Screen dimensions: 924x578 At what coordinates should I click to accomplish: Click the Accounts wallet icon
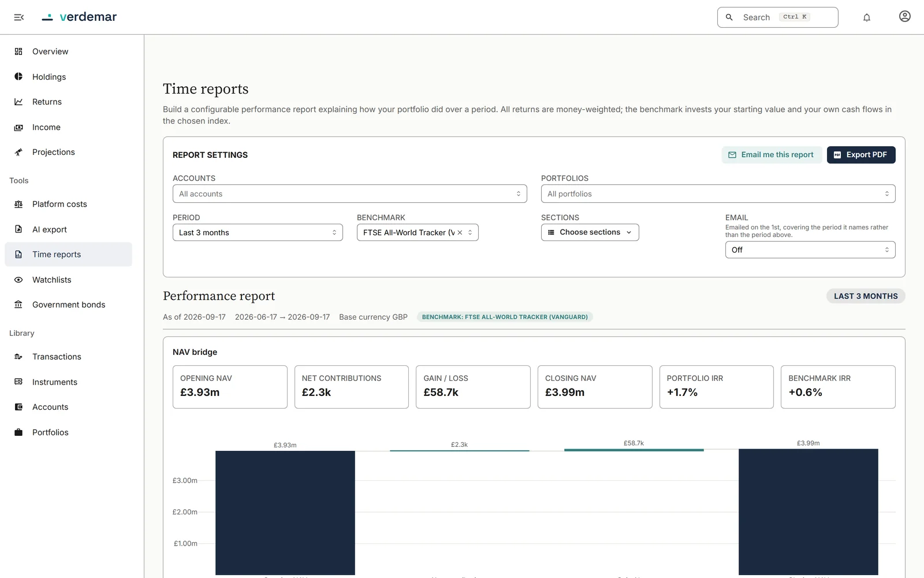18,407
